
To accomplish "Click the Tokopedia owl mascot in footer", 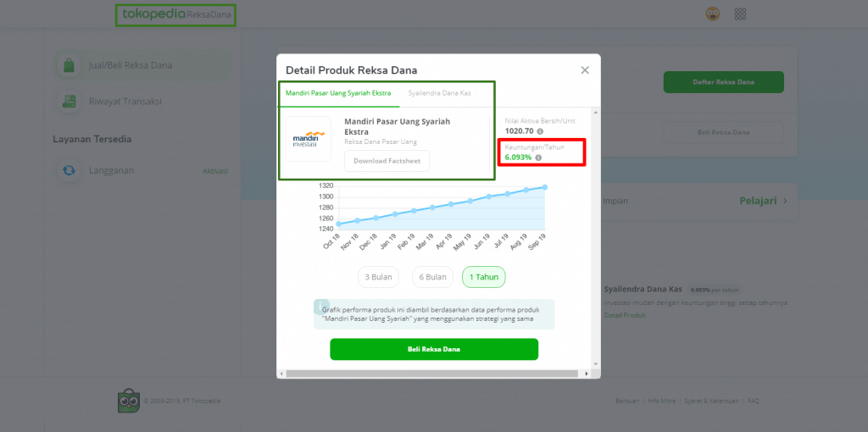I will pyautogui.click(x=129, y=401).
